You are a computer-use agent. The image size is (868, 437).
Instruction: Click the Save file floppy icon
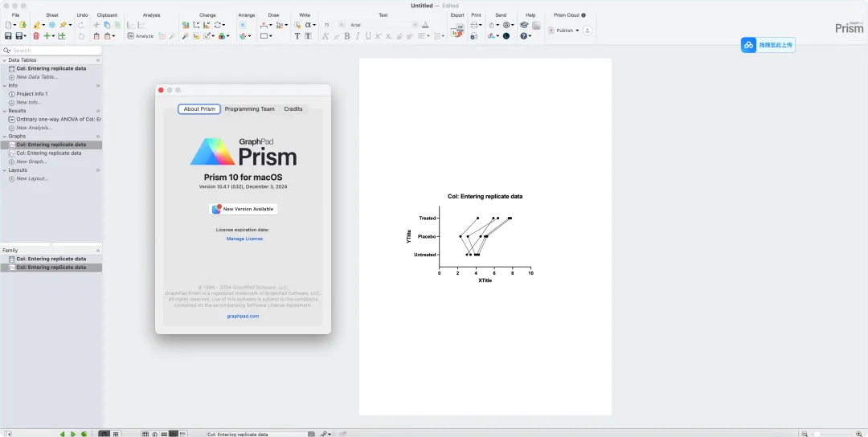pyautogui.click(x=8, y=36)
